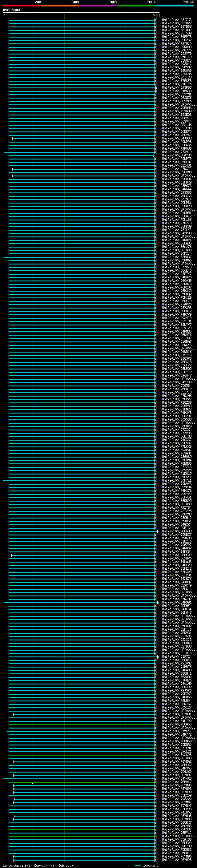
Task: Select hit label UniRef100_Q4Y7H8
Action: click(x=177, y=382)
